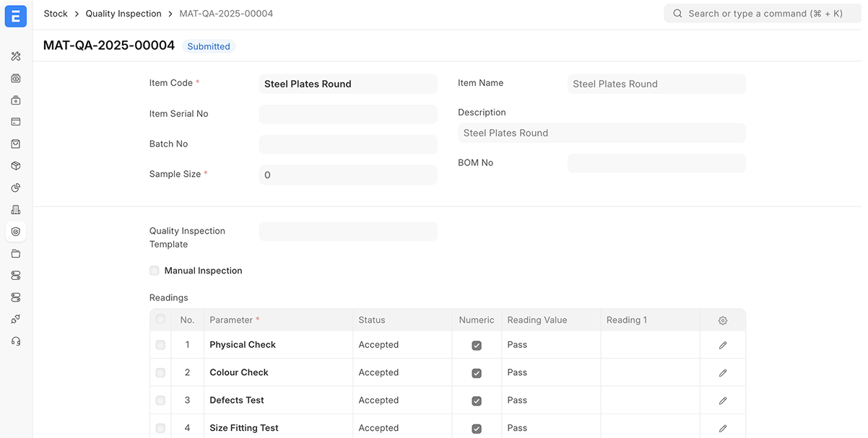Tick the select-all checkbox in Readings header
868x438 pixels.
click(160, 319)
